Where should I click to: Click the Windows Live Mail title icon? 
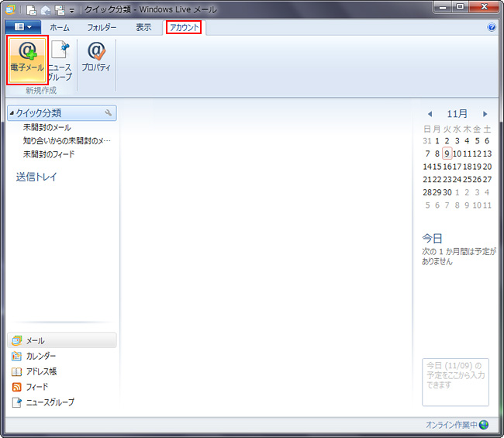click(10, 10)
